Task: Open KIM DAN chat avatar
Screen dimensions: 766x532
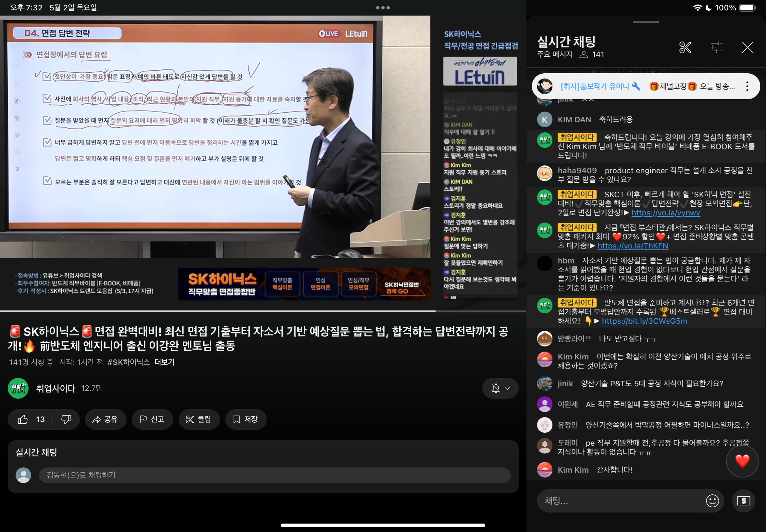Action: 545,119
